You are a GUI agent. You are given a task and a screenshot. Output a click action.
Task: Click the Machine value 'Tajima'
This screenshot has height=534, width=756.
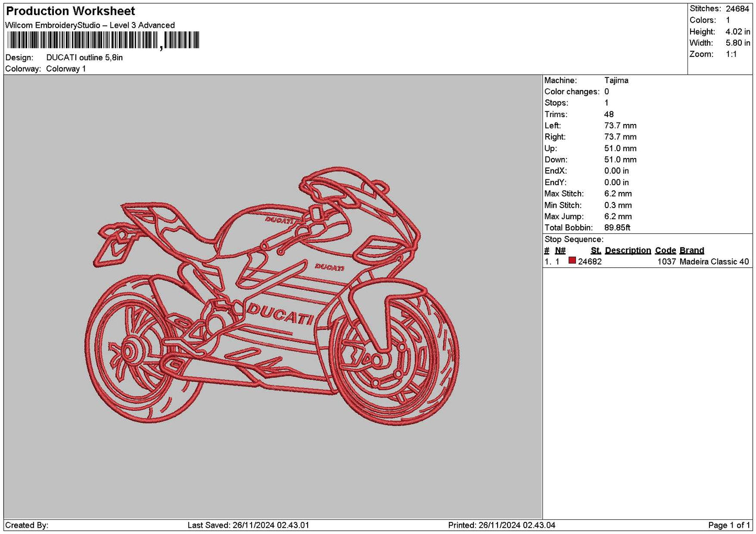[616, 81]
